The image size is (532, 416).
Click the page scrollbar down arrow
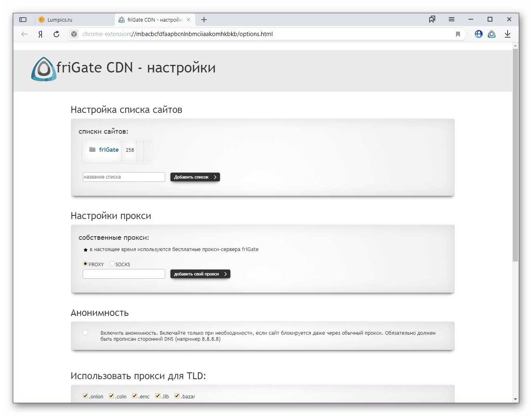[x=516, y=399]
